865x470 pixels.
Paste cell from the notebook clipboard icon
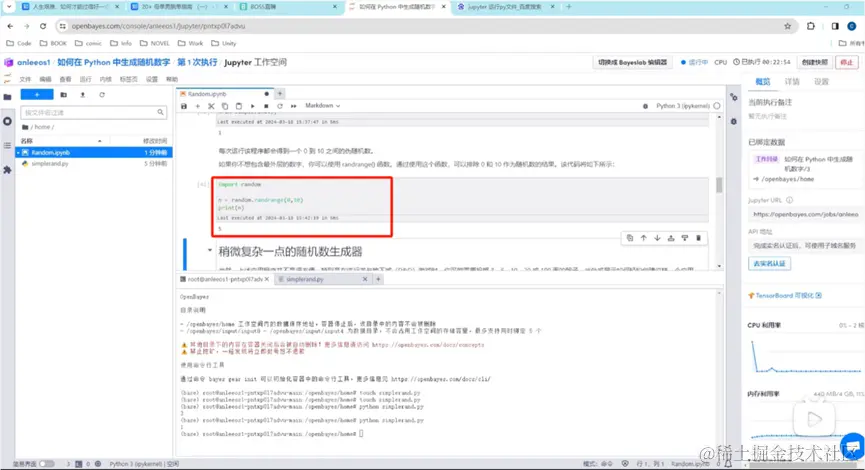pyautogui.click(x=239, y=106)
